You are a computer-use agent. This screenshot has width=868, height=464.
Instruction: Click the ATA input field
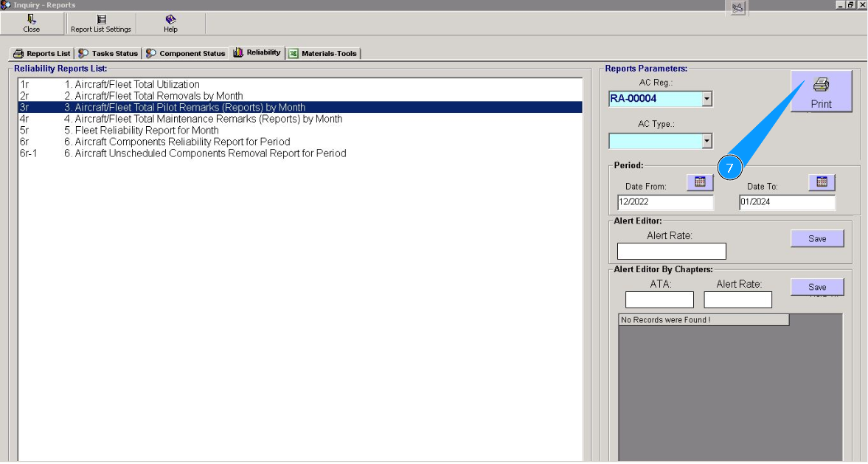coord(659,299)
